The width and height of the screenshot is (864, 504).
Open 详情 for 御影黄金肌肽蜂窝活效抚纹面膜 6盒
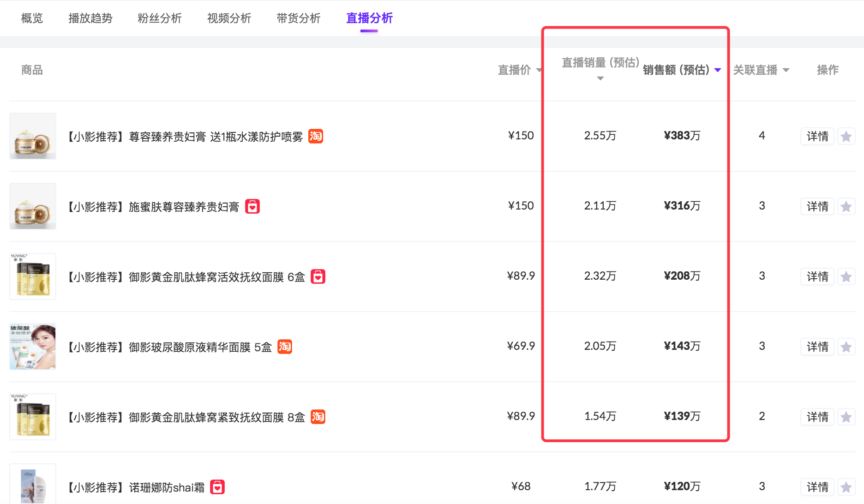click(817, 276)
